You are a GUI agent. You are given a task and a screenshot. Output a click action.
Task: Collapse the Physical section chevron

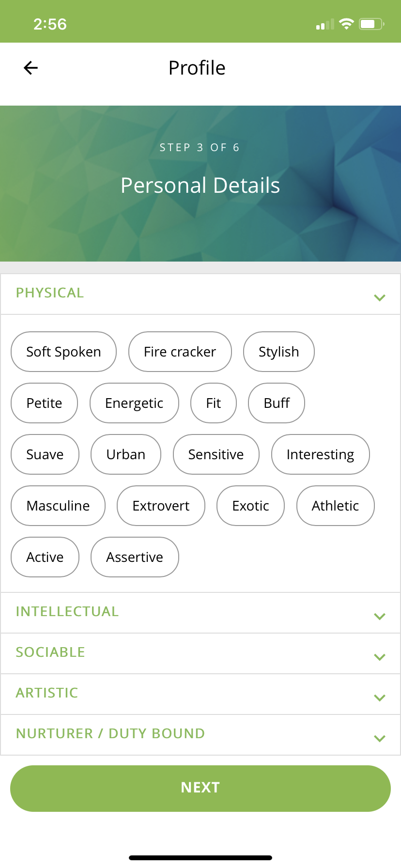[x=380, y=297]
